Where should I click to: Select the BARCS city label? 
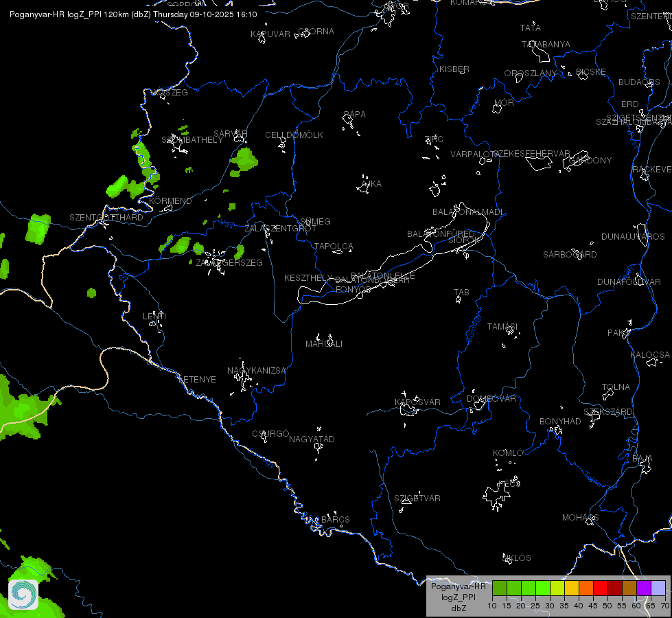(336, 520)
